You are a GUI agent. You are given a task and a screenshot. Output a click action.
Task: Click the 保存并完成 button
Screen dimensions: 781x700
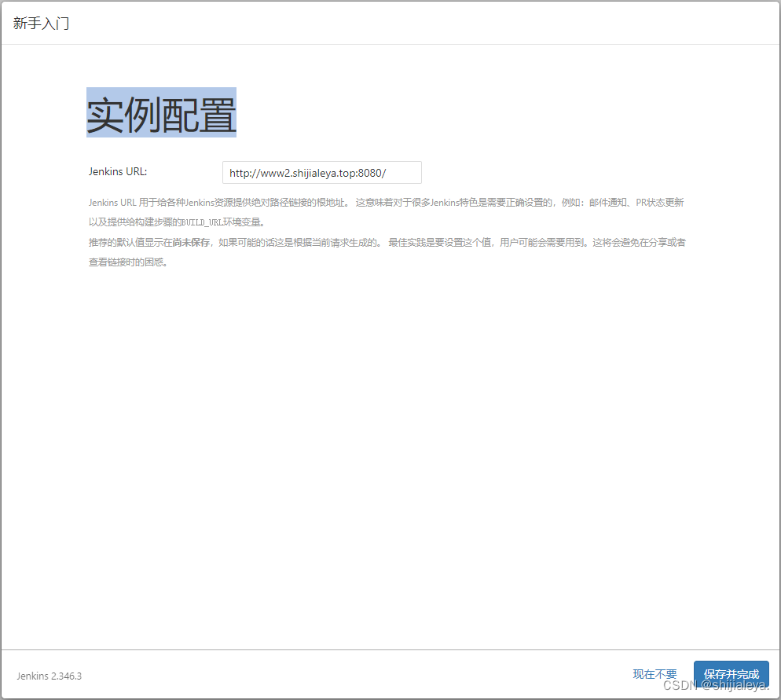731,675
